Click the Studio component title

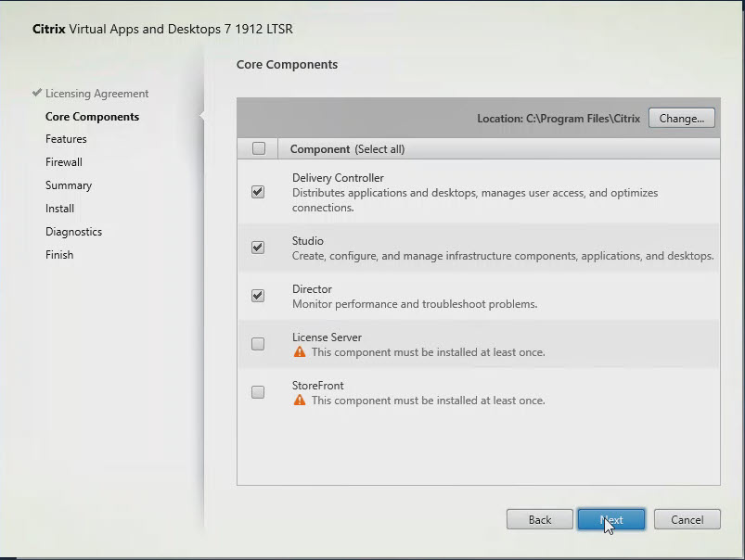coord(307,241)
